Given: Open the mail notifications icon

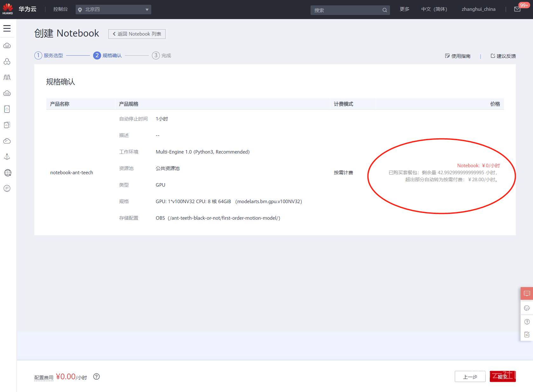Looking at the screenshot, I should coord(517,9).
